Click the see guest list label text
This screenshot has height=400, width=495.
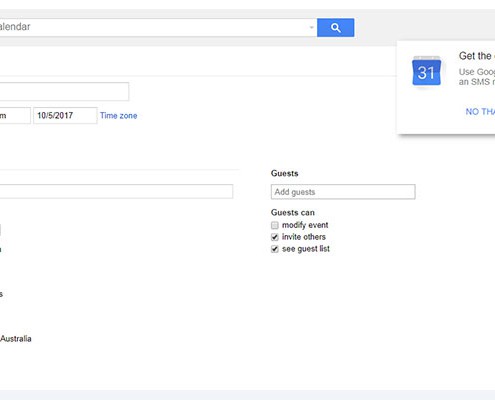[x=306, y=249]
